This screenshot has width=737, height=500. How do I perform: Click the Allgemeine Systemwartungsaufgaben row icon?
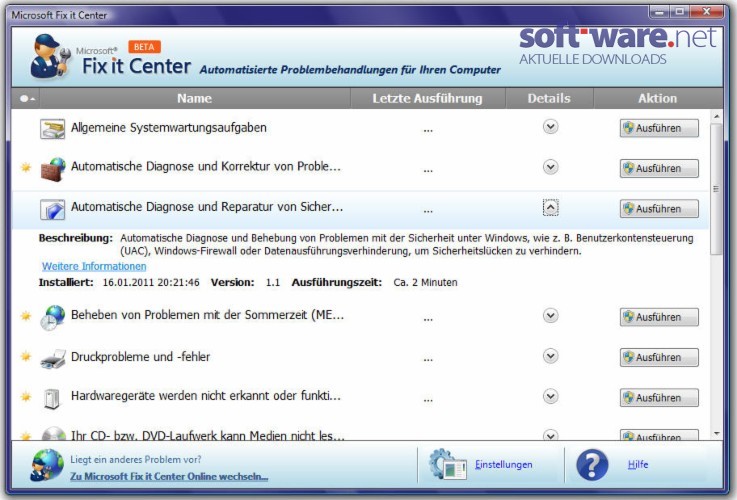pyautogui.click(x=52, y=129)
